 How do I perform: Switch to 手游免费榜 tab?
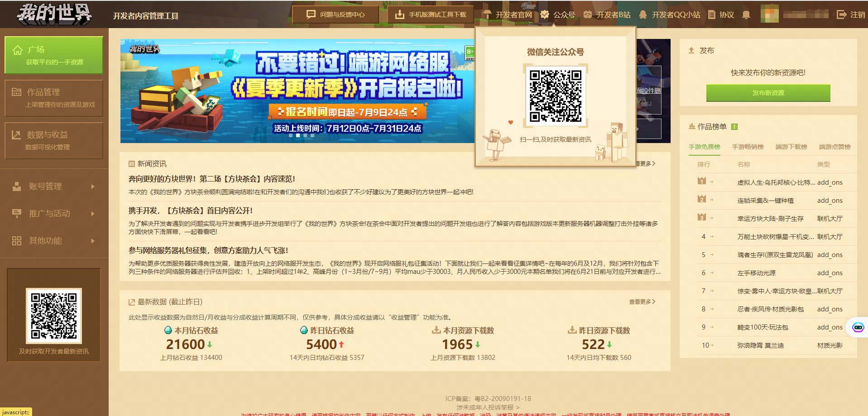coord(704,147)
